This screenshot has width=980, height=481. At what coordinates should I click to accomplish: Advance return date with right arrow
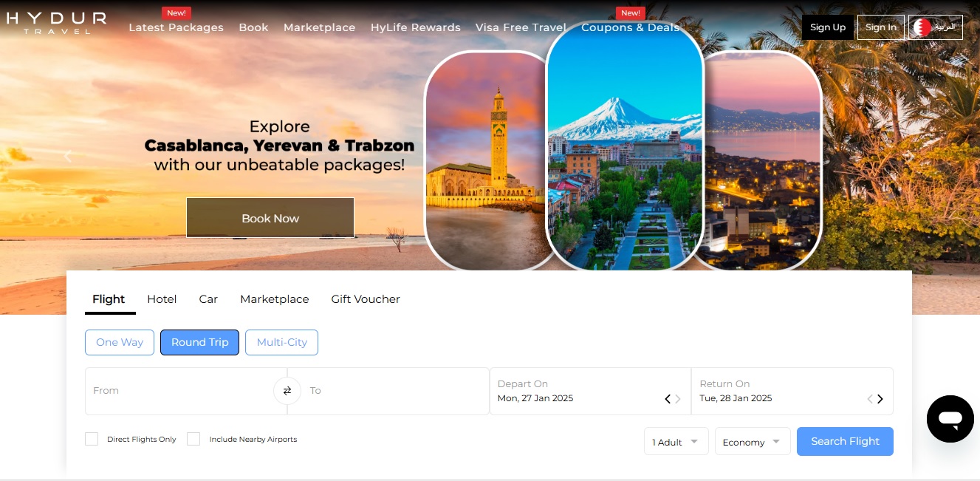coord(880,399)
